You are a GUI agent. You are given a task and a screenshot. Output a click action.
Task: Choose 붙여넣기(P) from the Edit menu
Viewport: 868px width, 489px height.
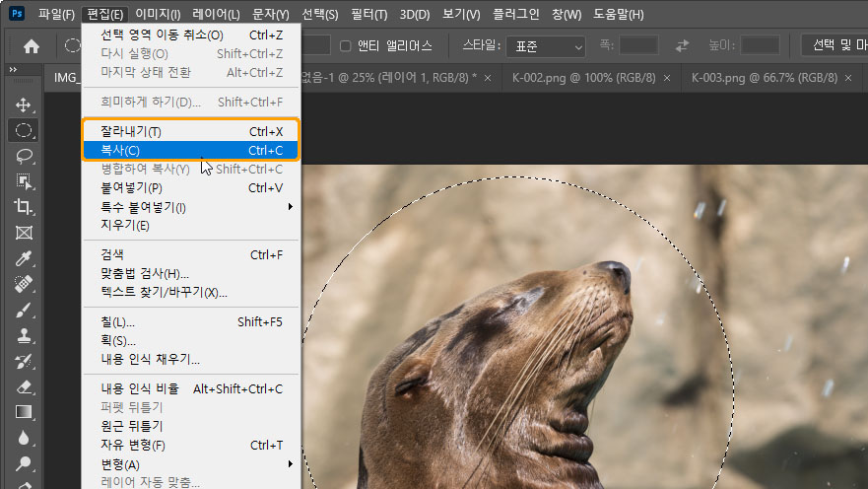click(x=191, y=187)
